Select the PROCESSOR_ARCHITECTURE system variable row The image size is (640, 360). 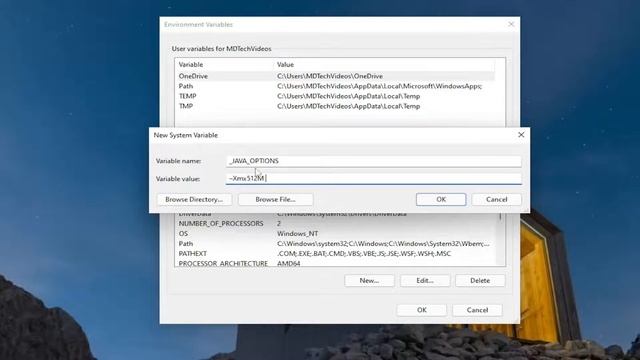tap(336, 263)
